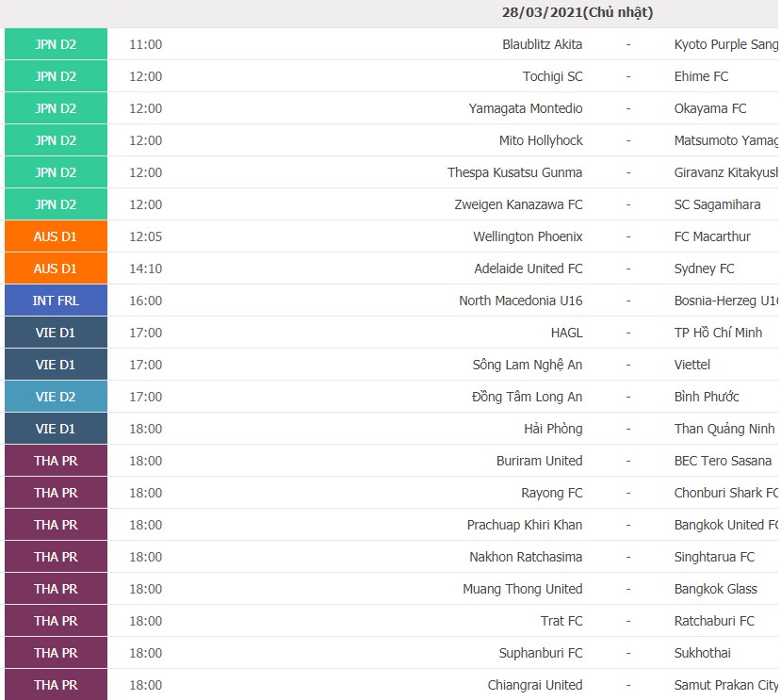
Task: Select Thespa Kusatsu Gunma team name
Action: [515, 172]
